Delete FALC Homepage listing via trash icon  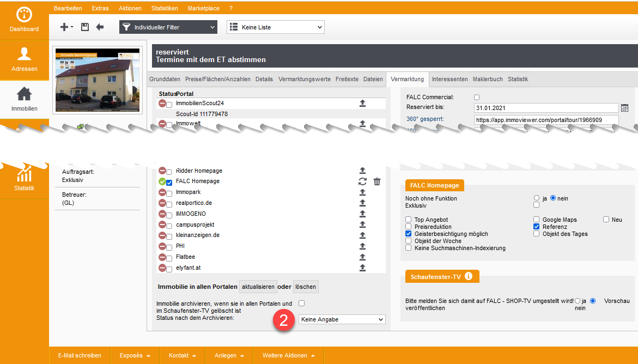tap(377, 181)
